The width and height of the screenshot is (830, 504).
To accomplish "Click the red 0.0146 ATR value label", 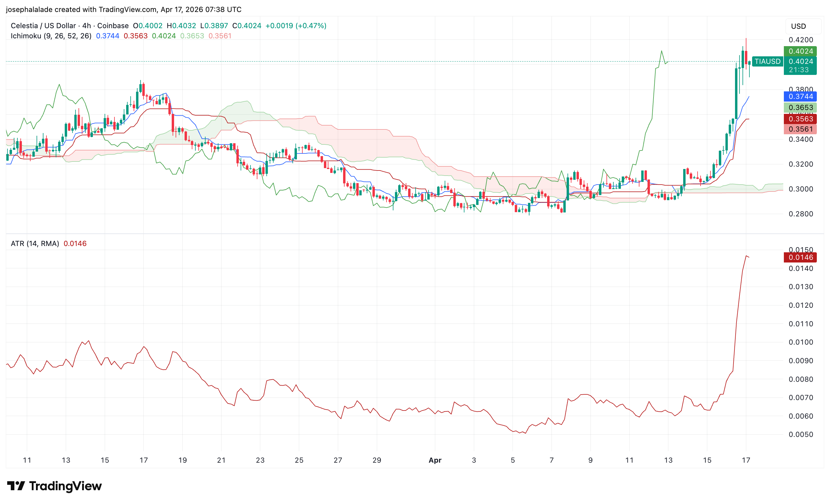I will coord(800,257).
